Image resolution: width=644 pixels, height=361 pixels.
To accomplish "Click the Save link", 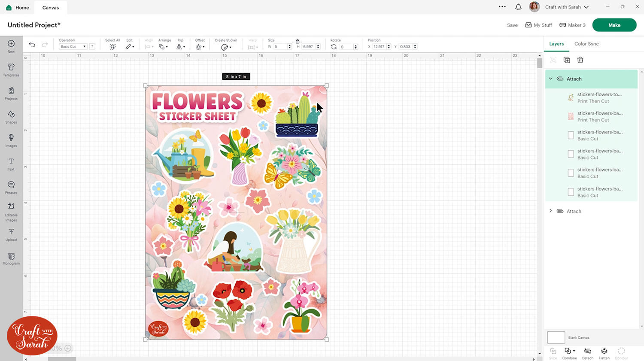I will (x=512, y=25).
